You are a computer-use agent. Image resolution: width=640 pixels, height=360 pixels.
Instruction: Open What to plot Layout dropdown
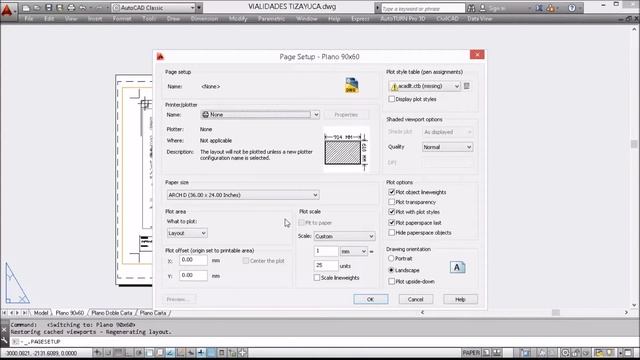tap(187, 233)
